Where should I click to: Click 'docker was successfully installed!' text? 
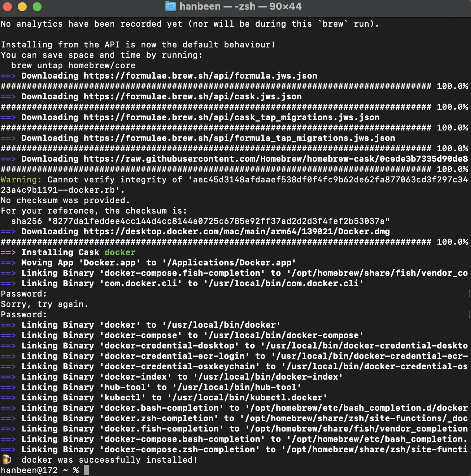tap(109, 460)
